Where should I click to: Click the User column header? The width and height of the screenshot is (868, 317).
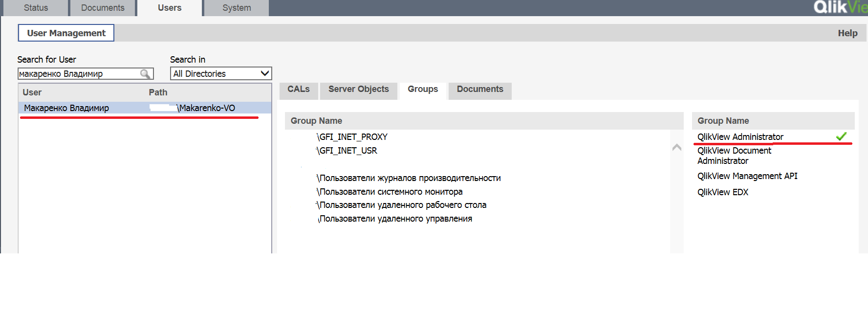coord(32,92)
